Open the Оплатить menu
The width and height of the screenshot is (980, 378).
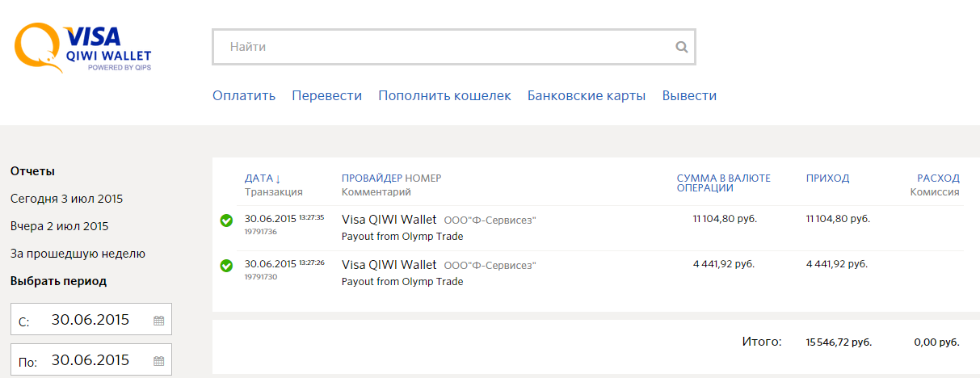point(244,96)
